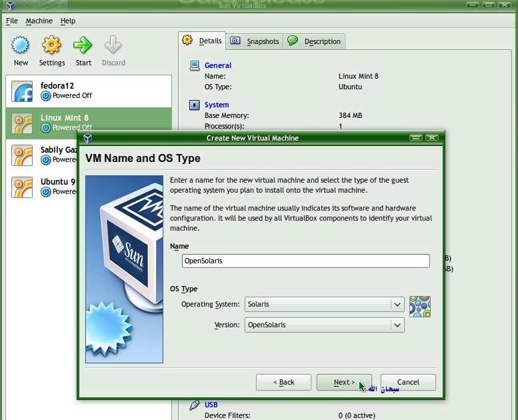Select the fedora12 entry in VM list
The height and width of the screenshot is (420, 518).
pyautogui.click(x=89, y=91)
